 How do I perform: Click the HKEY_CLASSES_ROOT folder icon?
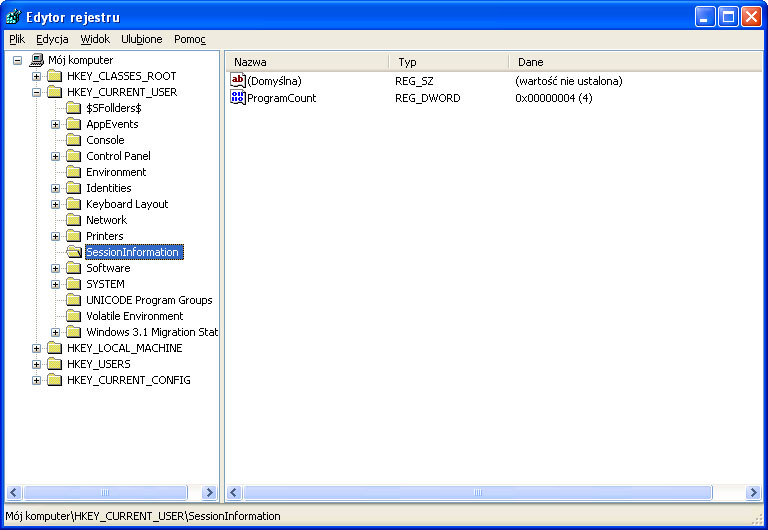[54, 76]
